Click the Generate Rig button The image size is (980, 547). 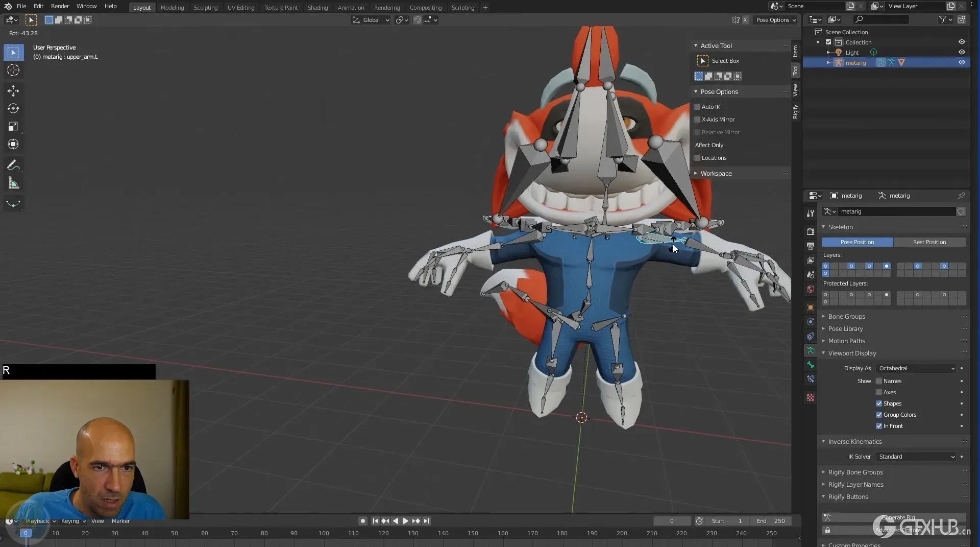click(898, 517)
